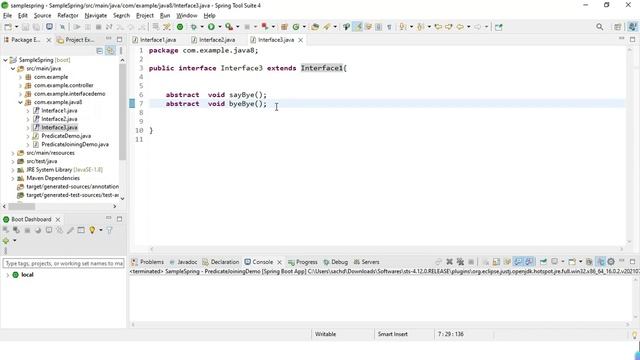
Task: Open the Navigate menu
Action: click(x=96, y=16)
